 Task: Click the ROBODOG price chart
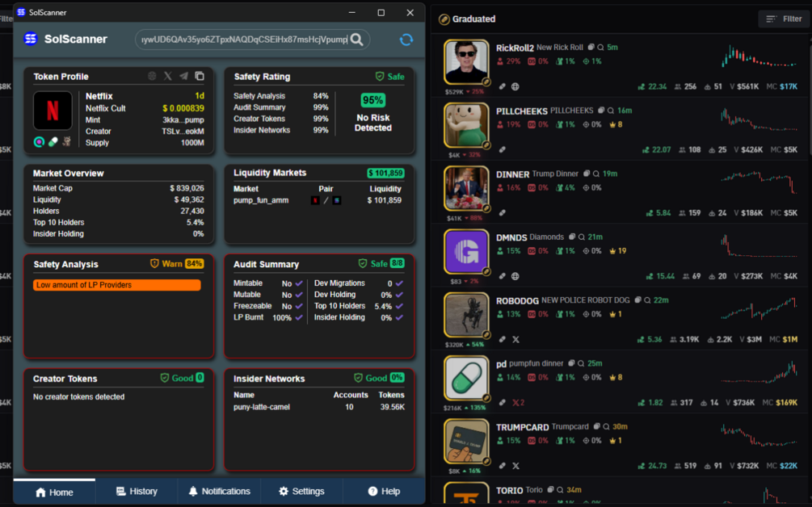(759, 308)
